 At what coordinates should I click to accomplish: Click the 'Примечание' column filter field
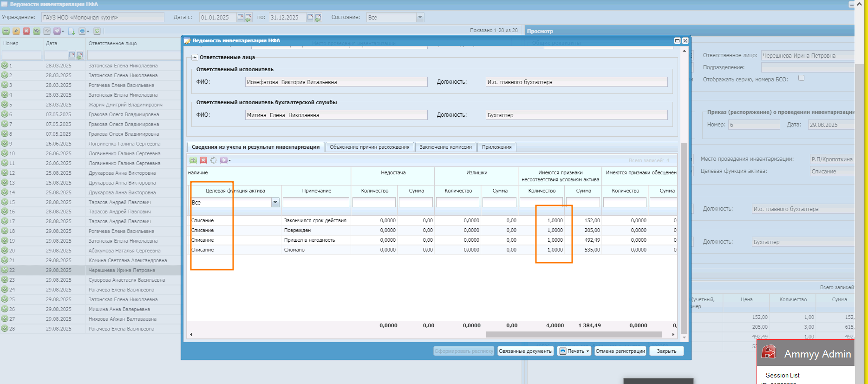point(316,202)
